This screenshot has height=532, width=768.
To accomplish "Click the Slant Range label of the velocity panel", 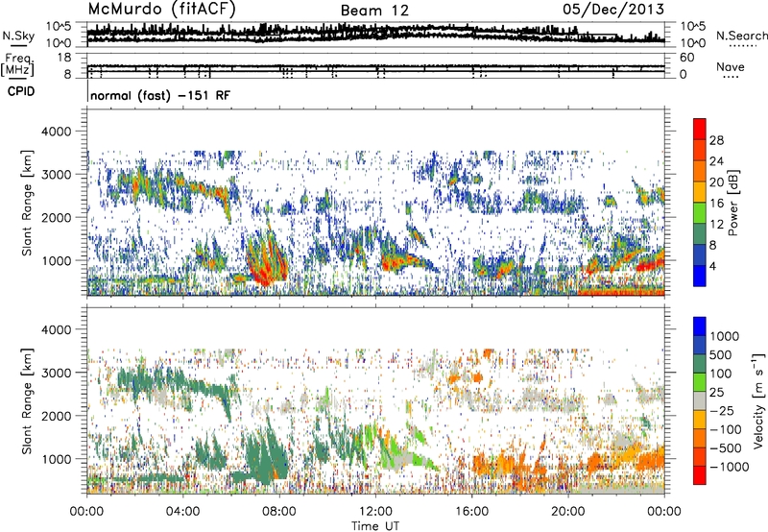I will click(x=27, y=400).
